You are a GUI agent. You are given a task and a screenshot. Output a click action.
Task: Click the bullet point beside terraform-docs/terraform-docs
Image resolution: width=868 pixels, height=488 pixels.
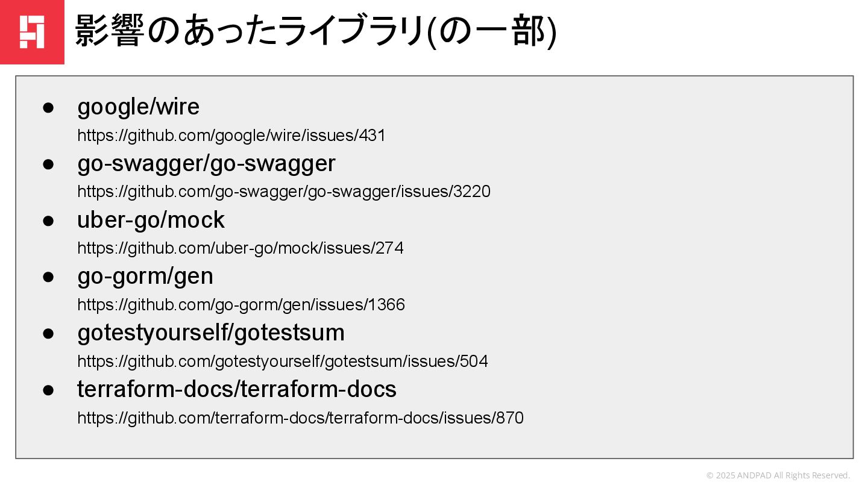coord(48,390)
